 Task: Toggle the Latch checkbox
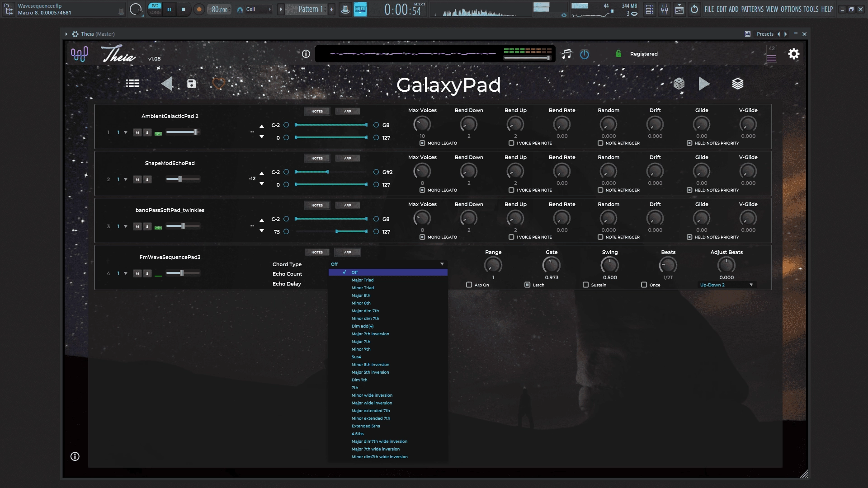[527, 285]
